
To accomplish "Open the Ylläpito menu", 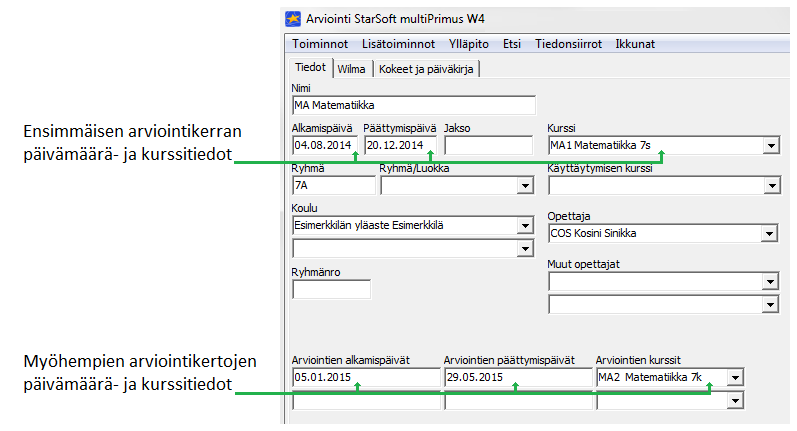I will point(469,44).
